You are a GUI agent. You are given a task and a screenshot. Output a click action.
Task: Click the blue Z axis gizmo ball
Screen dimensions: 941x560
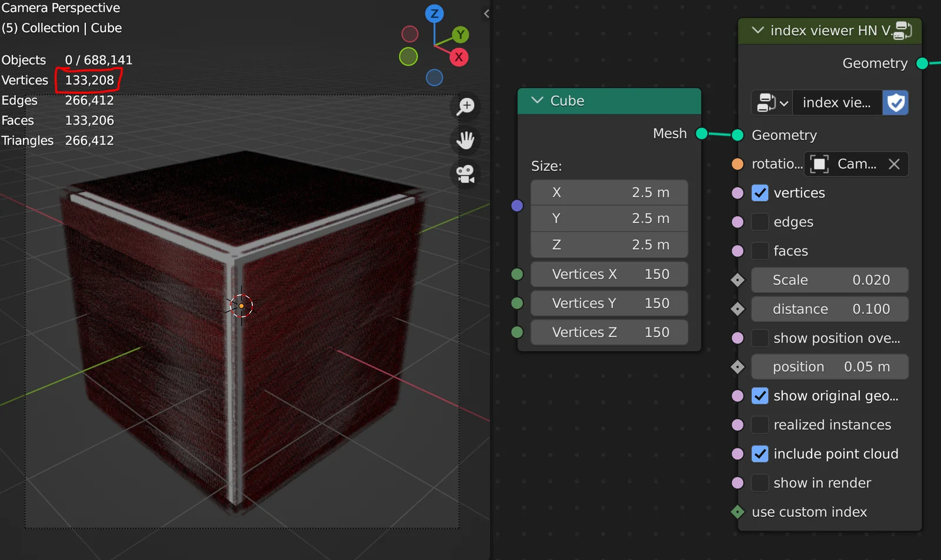434,14
